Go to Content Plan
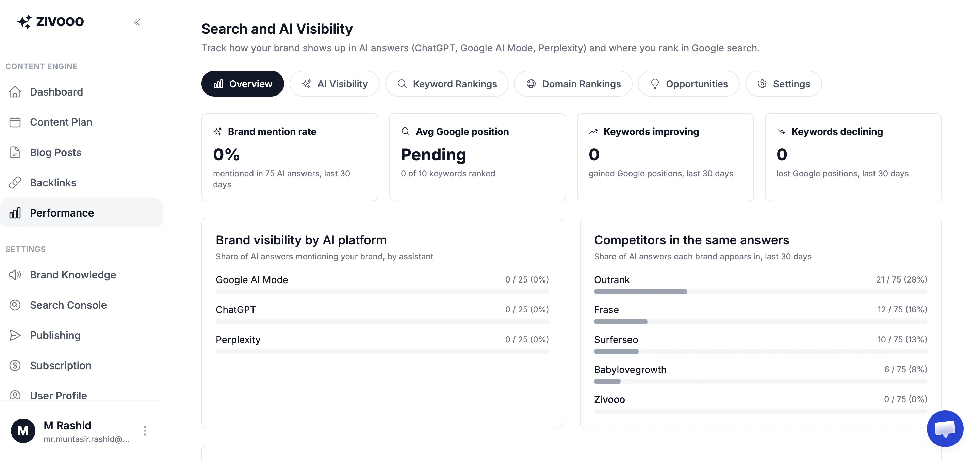This screenshot has width=980, height=461. point(81,122)
